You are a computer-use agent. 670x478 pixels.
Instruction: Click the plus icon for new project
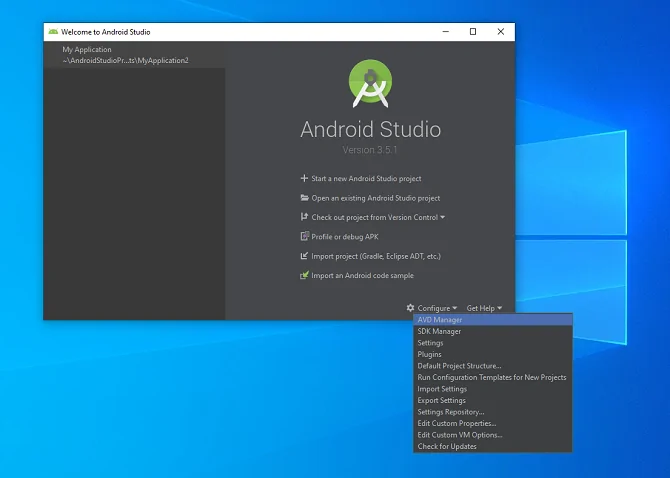pos(304,179)
